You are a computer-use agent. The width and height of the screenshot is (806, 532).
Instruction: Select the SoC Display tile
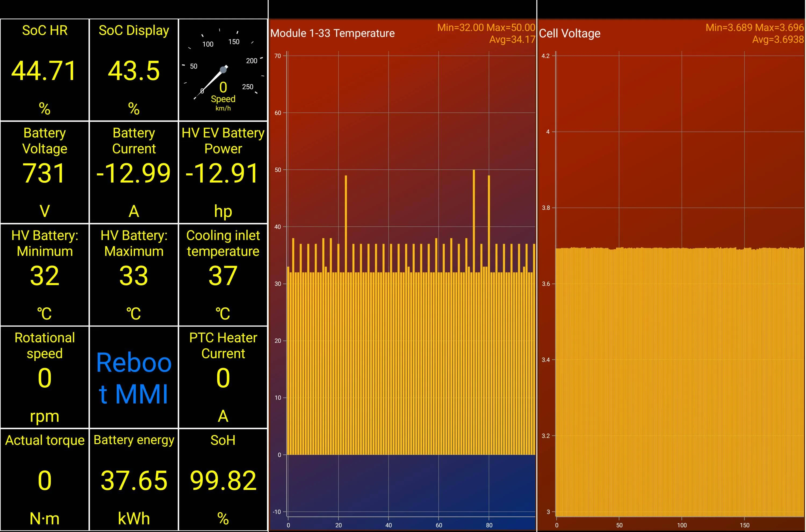(134, 70)
